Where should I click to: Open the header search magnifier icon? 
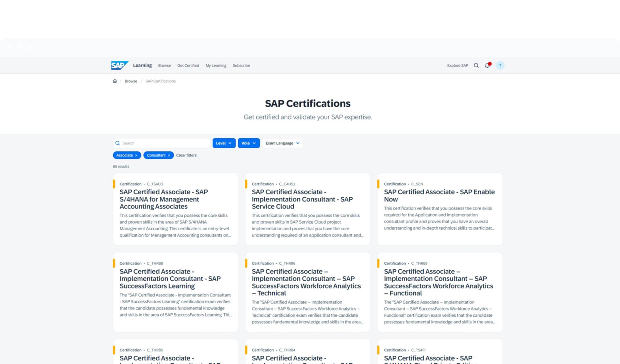pos(476,66)
